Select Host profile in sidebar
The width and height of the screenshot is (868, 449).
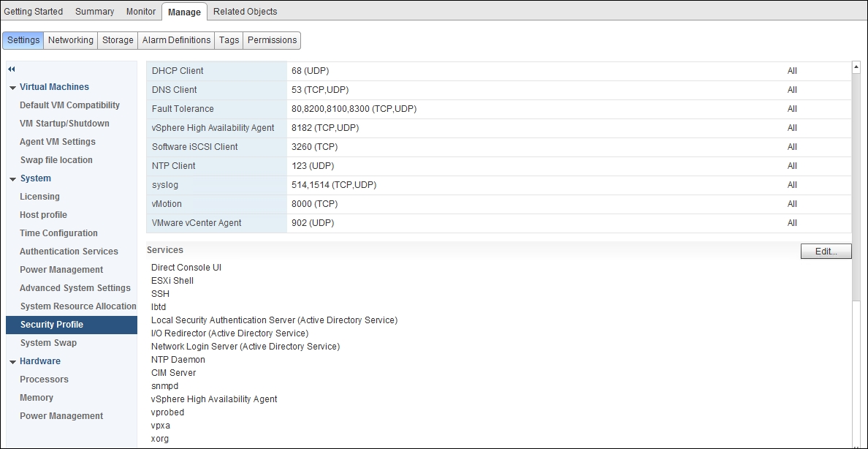pyautogui.click(x=43, y=214)
